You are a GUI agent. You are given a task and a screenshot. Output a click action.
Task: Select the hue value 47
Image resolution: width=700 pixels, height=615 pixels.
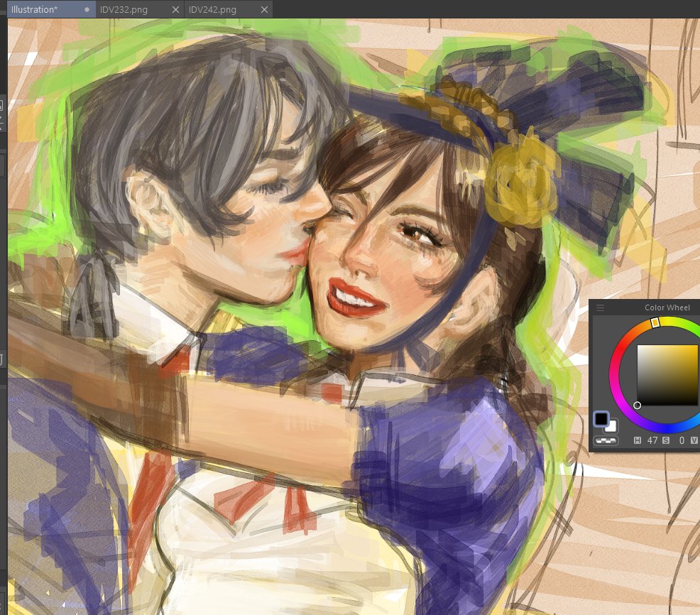pyautogui.click(x=652, y=440)
